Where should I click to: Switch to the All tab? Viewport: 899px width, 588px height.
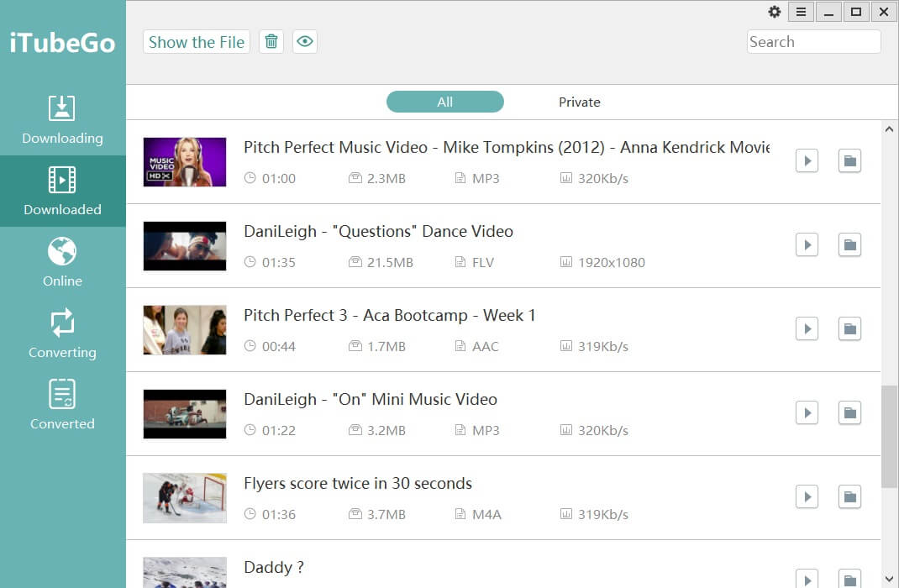click(445, 102)
